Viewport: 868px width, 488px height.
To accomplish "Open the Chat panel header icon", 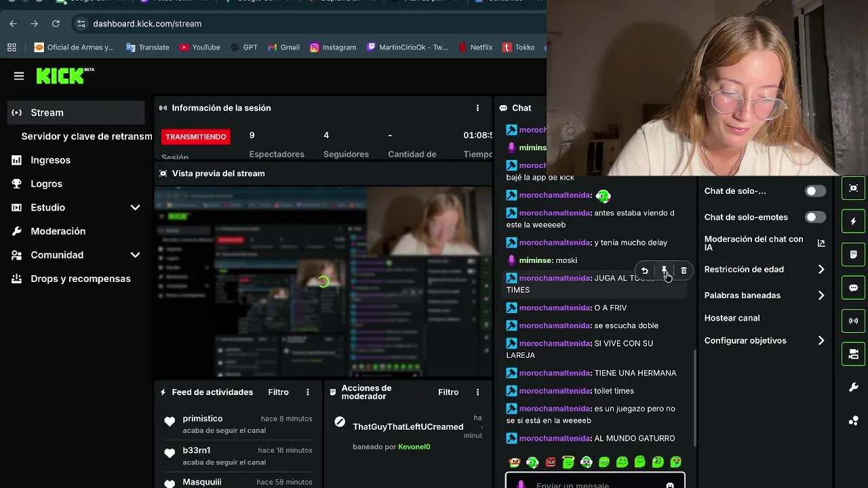I will point(503,108).
